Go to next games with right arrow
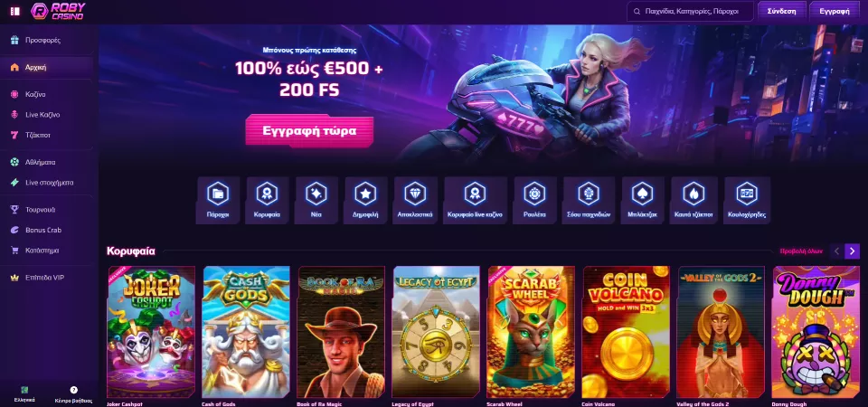This screenshot has height=407, width=868. pyautogui.click(x=853, y=251)
